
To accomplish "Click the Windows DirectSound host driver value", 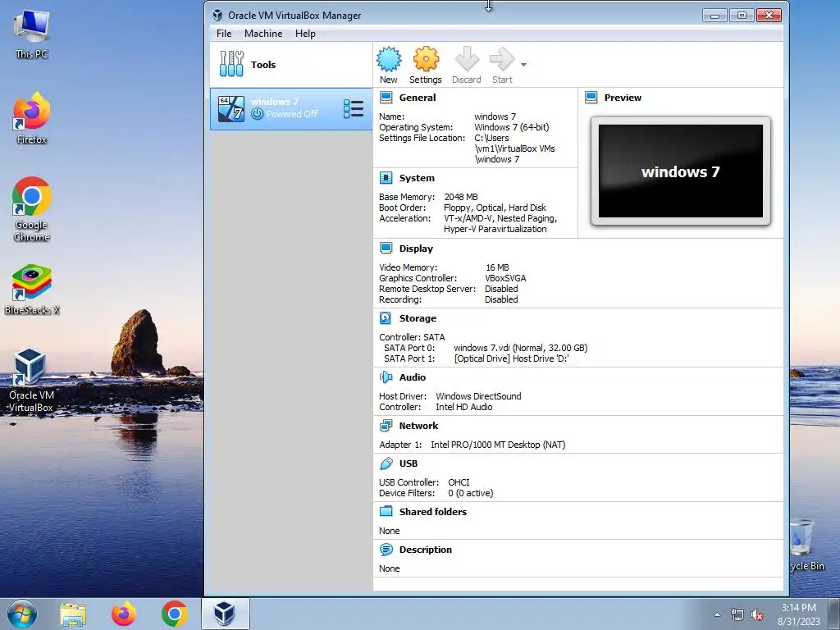I will point(478,396).
